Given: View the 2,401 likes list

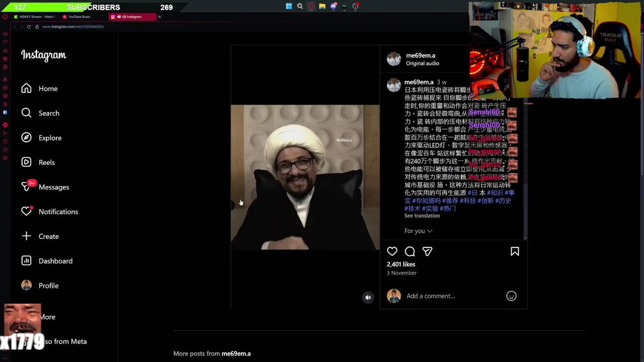Looking at the screenshot, I should [x=401, y=264].
